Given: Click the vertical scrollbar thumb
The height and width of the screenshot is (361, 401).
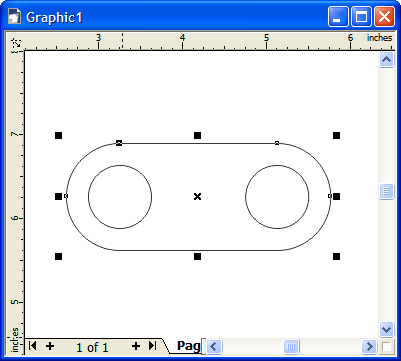Looking at the screenshot, I should (386, 192).
